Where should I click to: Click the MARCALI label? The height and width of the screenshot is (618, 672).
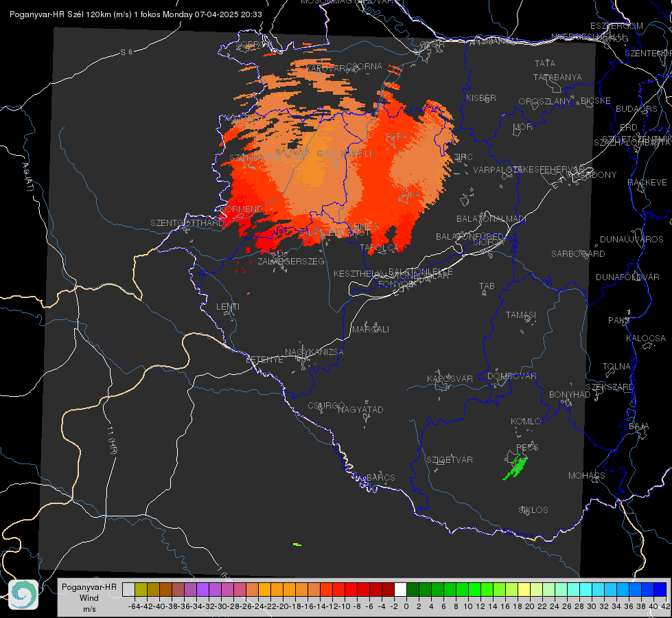tap(371, 330)
